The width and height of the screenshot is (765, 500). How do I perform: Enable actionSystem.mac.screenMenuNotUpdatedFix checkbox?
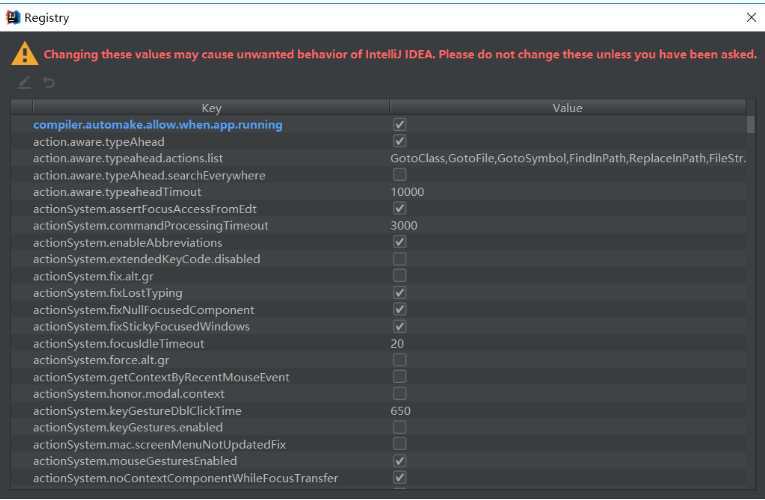click(x=400, y=444)
